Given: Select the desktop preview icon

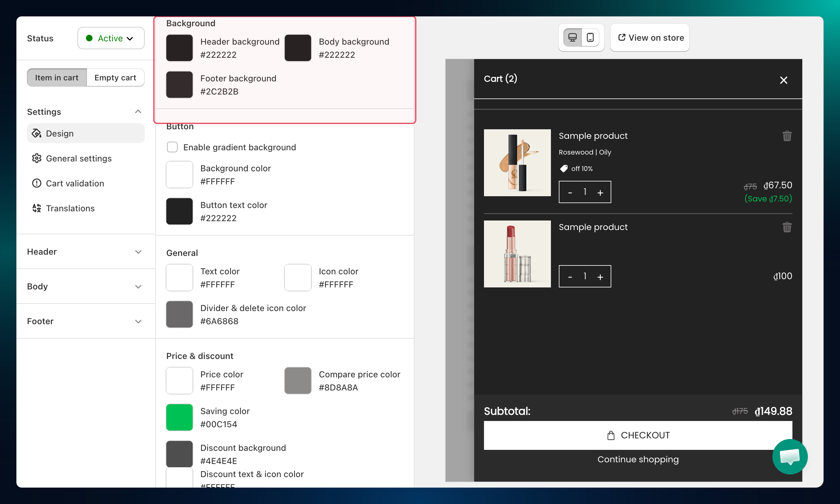Looking at the screenshot, I should pos(573,37).
